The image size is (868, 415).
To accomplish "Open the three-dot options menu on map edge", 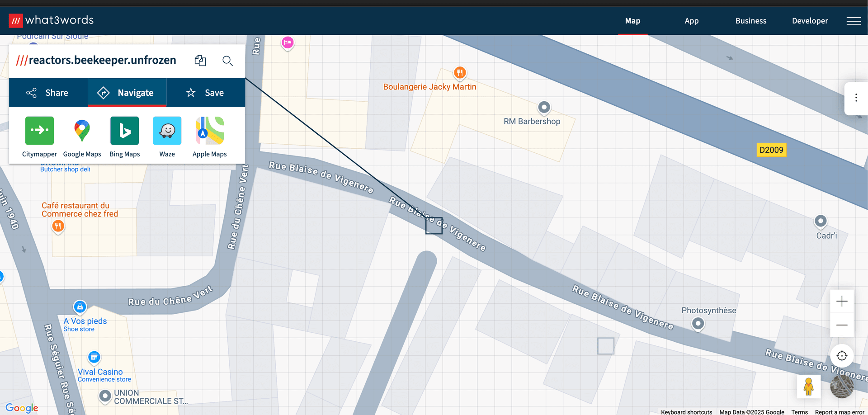I will click(x=856, y=97).
